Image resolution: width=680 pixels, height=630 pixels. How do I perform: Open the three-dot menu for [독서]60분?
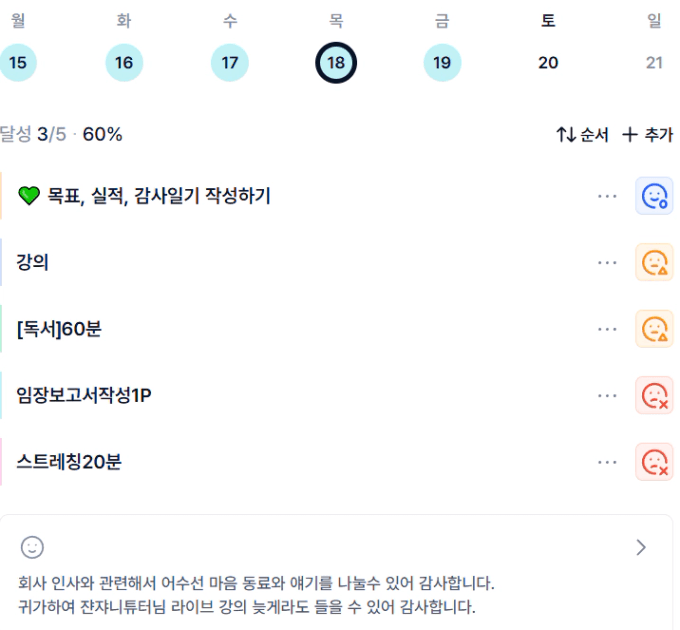607,329
